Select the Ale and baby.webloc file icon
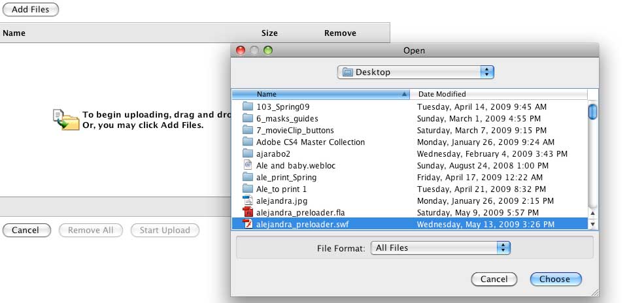Image resolution: width=644 pixels, height=303 pixels. (x=248, y=166)
